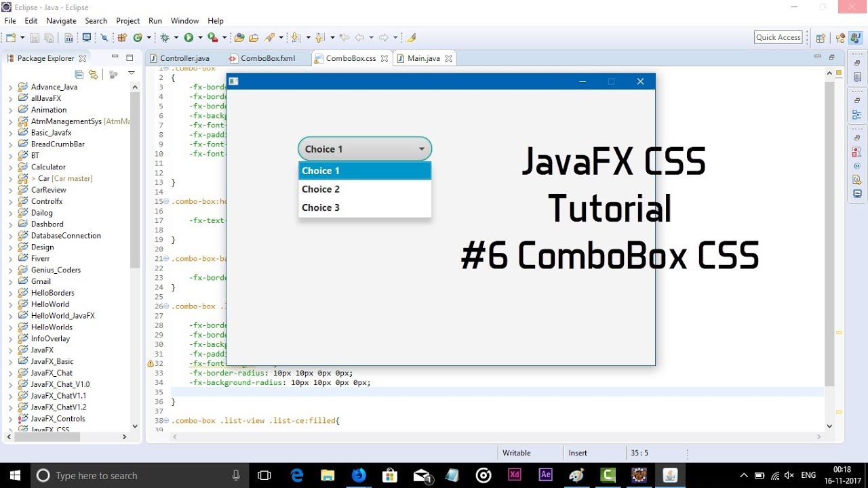The width and height of the screenshot is (868, 488).
Task: Open Package Explorer View Menu triangle
Action: (132, 74)
